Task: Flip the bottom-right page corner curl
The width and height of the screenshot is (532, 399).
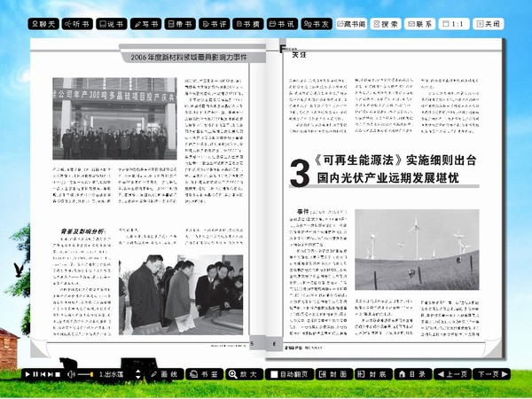Action: point(493,348)
